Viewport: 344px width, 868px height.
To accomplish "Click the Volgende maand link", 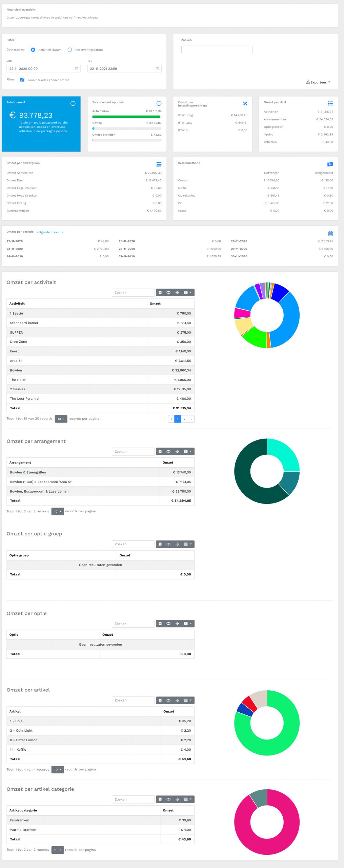I will pos(50,232).
